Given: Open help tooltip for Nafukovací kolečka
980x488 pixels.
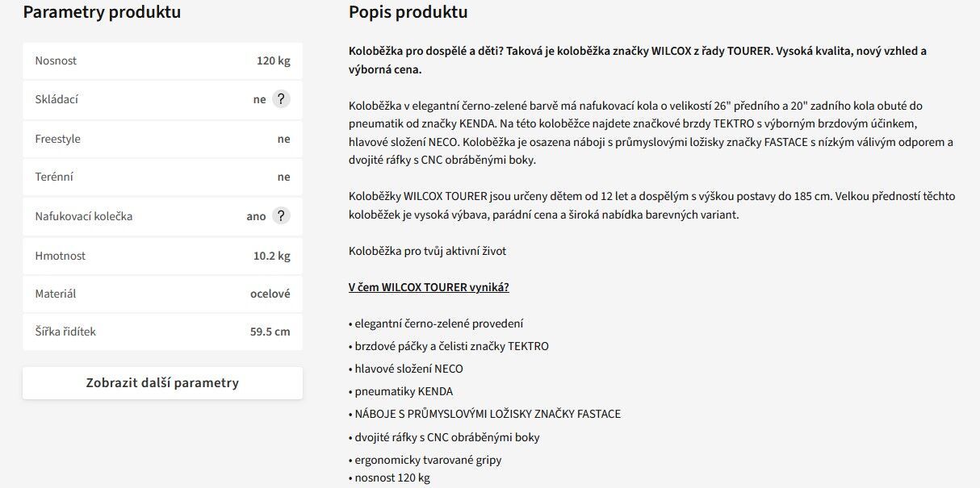Looking at the screenshot, I should tap(280, 216).
